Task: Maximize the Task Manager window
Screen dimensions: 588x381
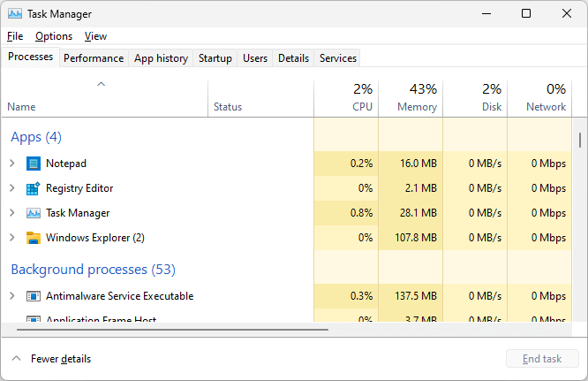Action: [526, 14]
